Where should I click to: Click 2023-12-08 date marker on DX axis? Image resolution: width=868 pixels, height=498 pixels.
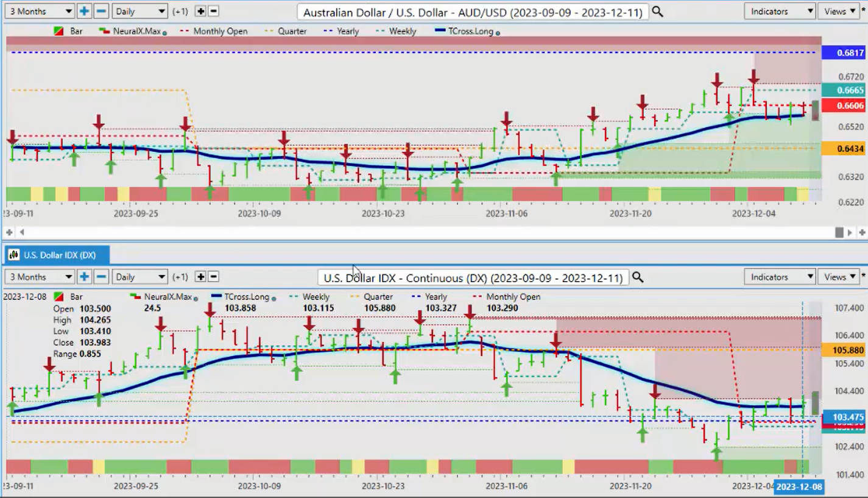pyautogui.click(x=799, y=486)
